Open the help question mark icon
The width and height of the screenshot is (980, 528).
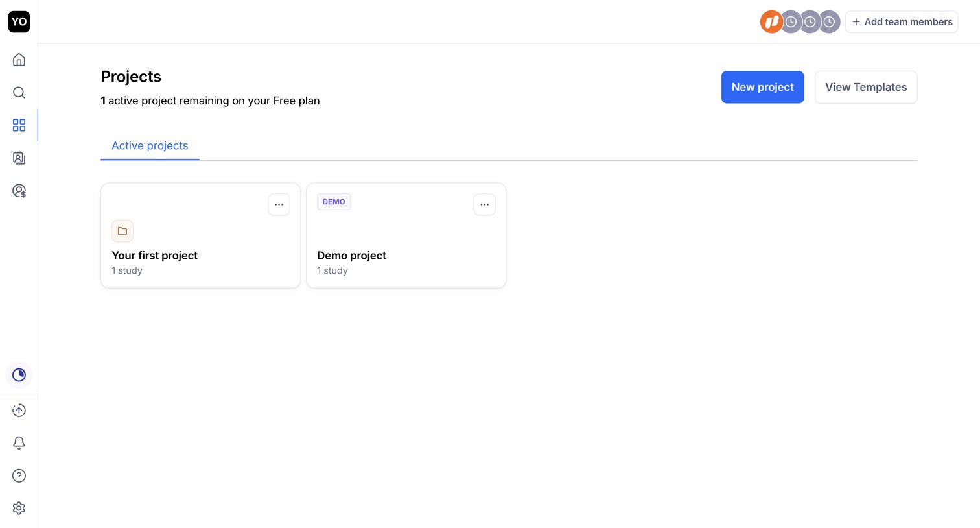[x=19, y=475]
